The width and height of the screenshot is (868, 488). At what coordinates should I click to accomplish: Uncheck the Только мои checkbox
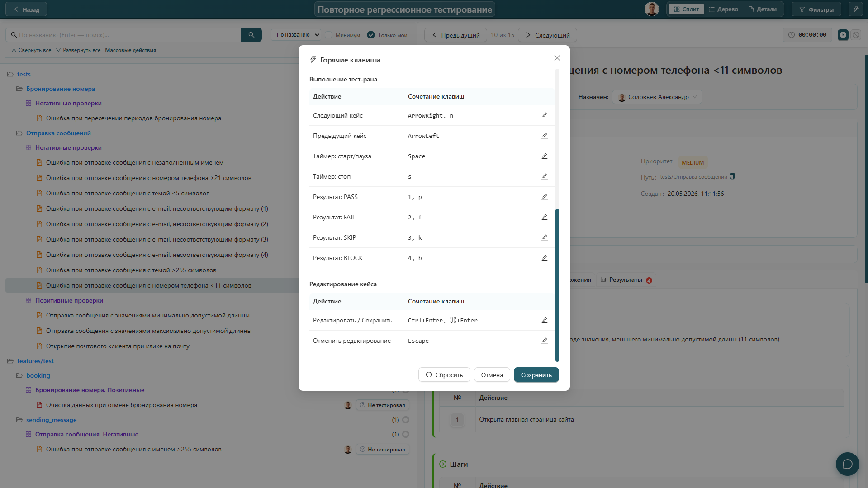coord(371,35)
